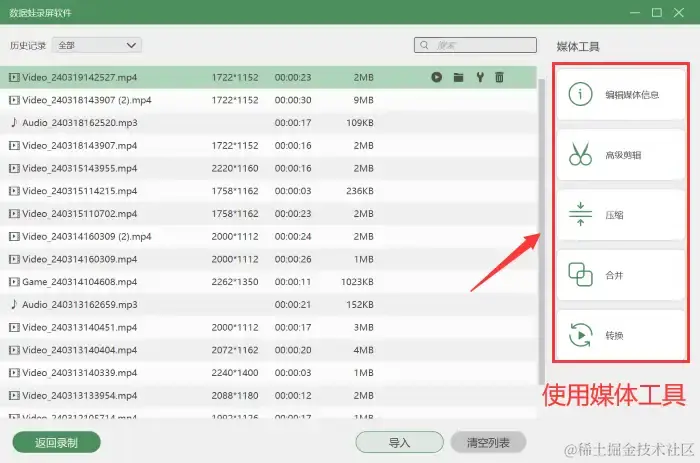Screen dimensions: 700x463
Task: Click the 返回录制 button
Action: (x=57, y=442)
